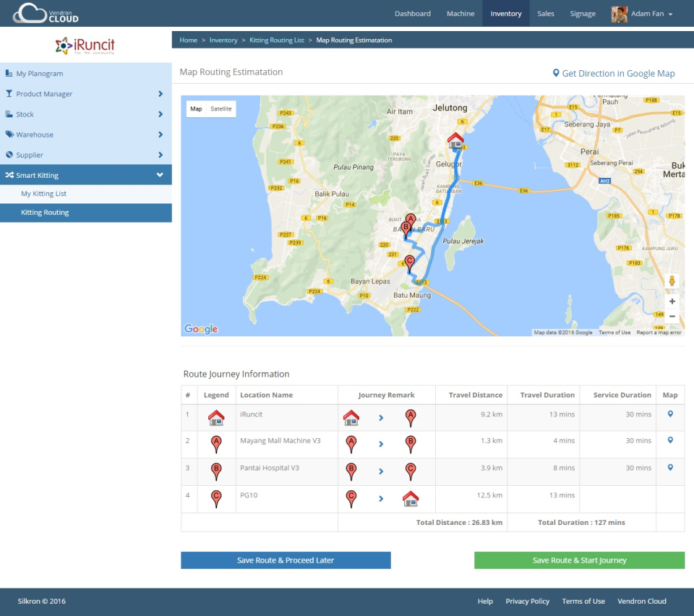Click the Google logo on the map
Image resolution: width=694 pixels, height=616 pixels.
tap(200, 328)
